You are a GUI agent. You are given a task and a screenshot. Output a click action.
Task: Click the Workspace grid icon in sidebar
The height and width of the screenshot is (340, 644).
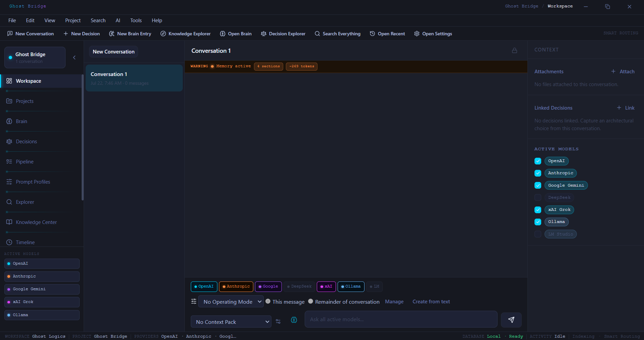(x=9, y=81)
